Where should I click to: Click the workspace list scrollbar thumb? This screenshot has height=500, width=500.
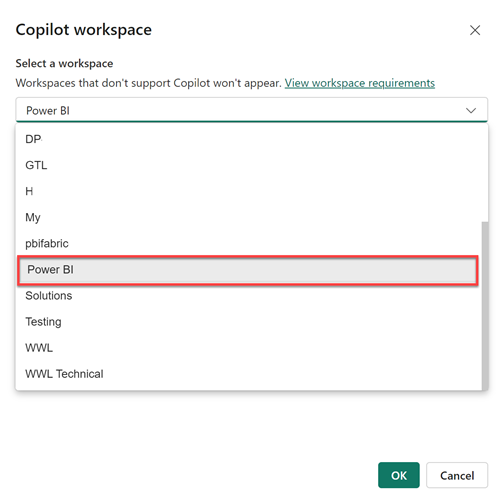[x=485, y=305]
